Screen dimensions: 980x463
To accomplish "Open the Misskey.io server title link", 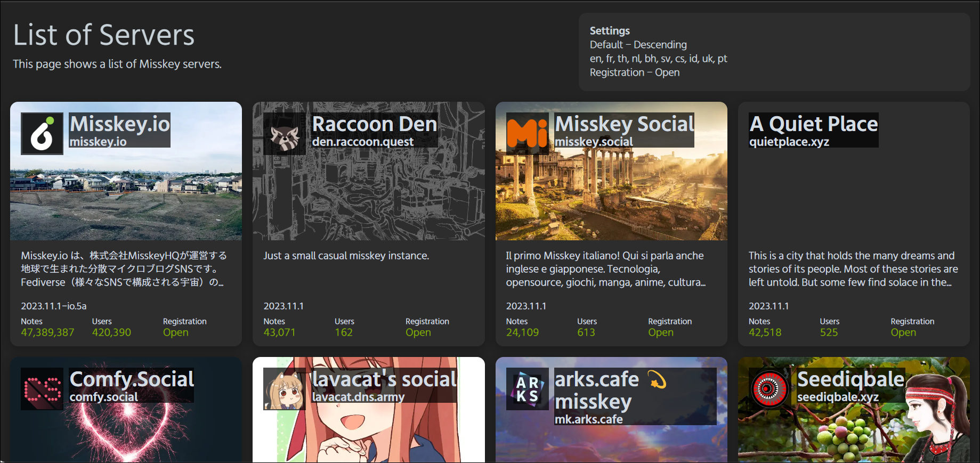I will coord(120,124).
